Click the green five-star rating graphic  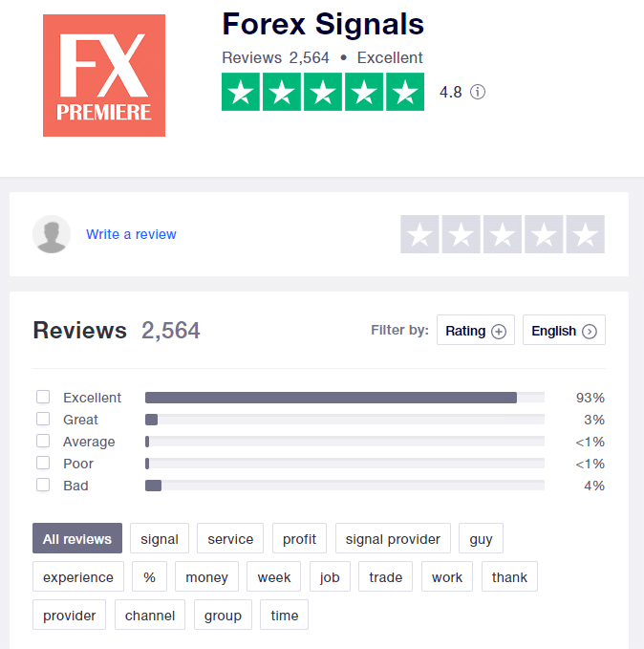pos(323,92)
